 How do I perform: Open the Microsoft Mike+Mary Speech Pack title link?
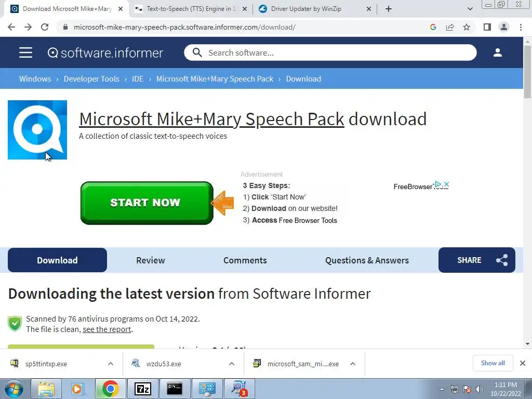point(212,119)
